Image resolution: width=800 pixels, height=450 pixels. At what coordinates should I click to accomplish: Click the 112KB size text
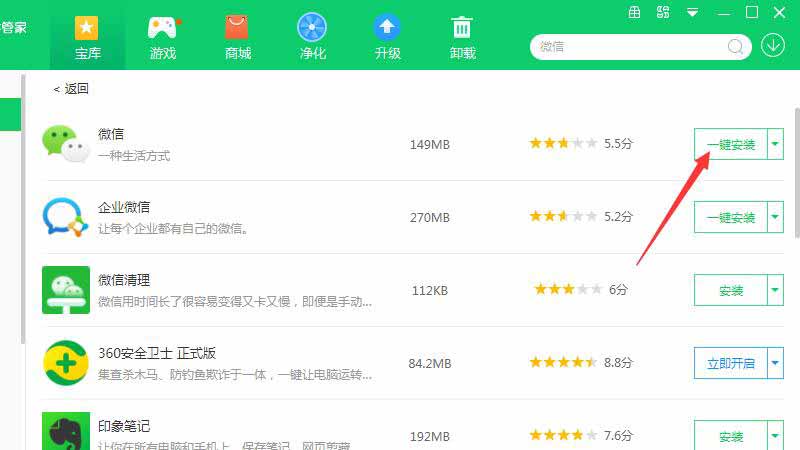[430, 290]
